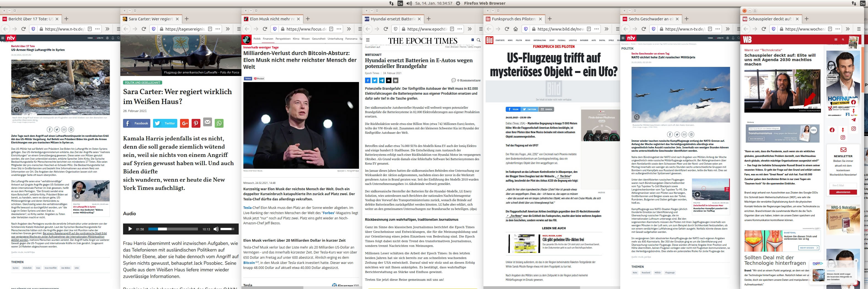The height and width of the screenshot is (289, 868).
Task: Click the TWITTERN button on the Bild article
Action: tap(529, 110)
